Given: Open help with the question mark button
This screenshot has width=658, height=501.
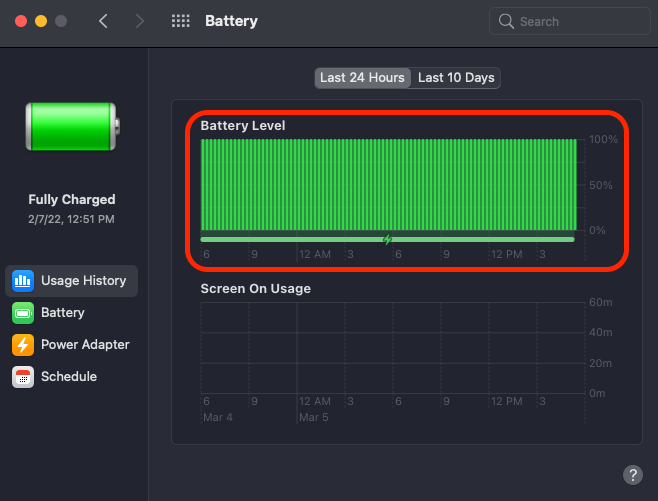Looking at the screenshot, I should click(632, 475).
